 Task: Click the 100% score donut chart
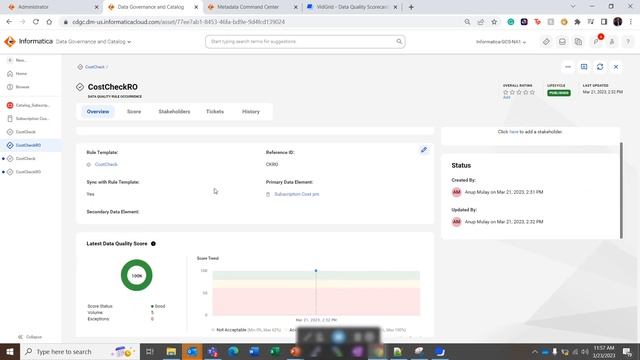[137, 275]
